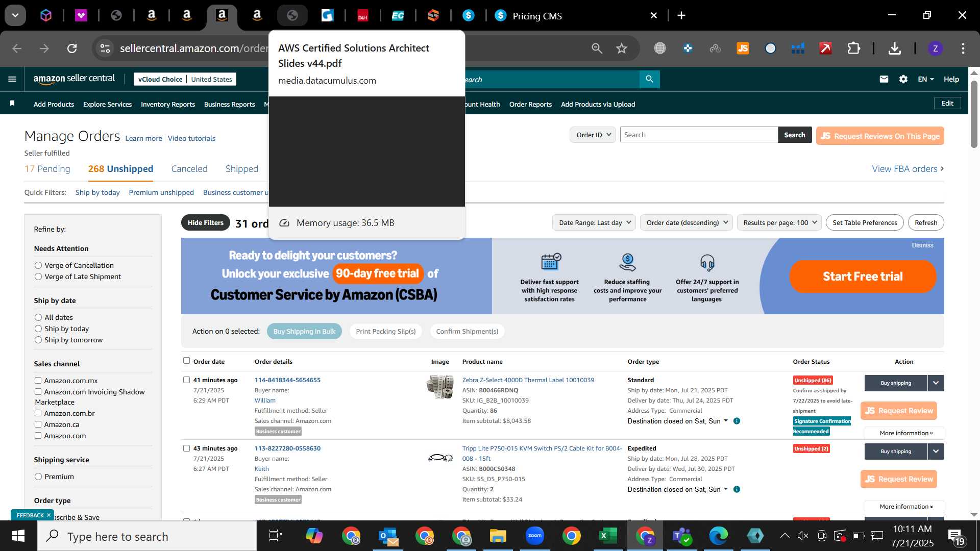Open Order Reports in the nav bar

pos(530,104)
